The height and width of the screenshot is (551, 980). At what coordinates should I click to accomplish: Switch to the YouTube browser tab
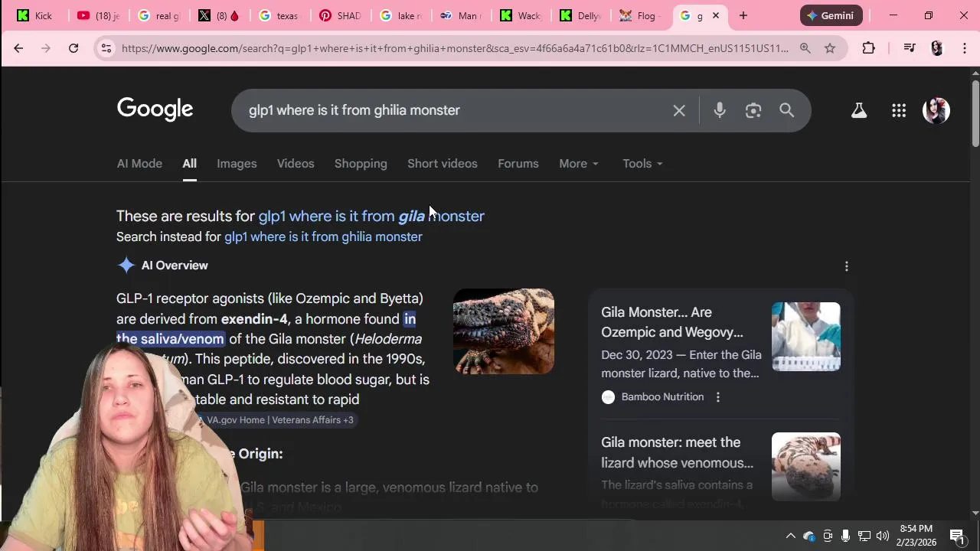pyautogui.click(x=99, y=15)
